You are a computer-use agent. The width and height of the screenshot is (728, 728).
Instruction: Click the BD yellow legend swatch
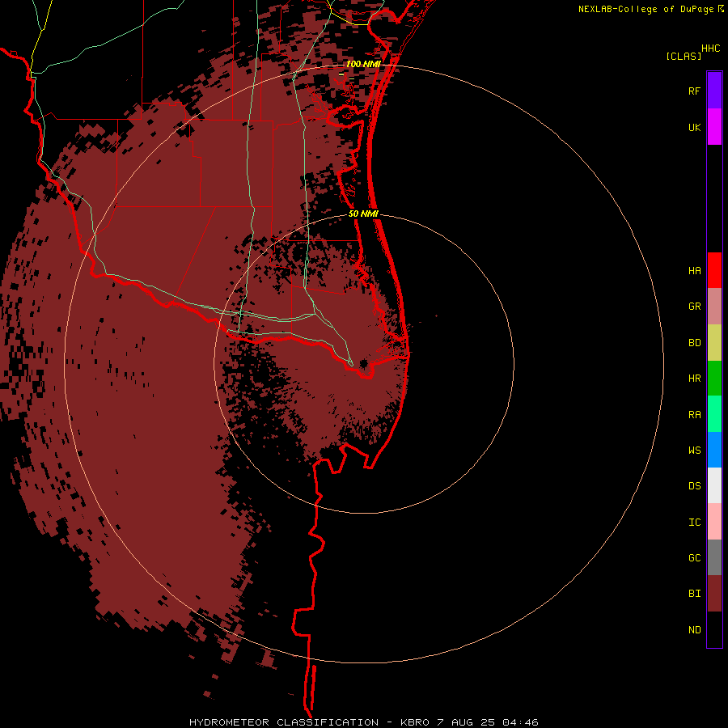[714, 343]
